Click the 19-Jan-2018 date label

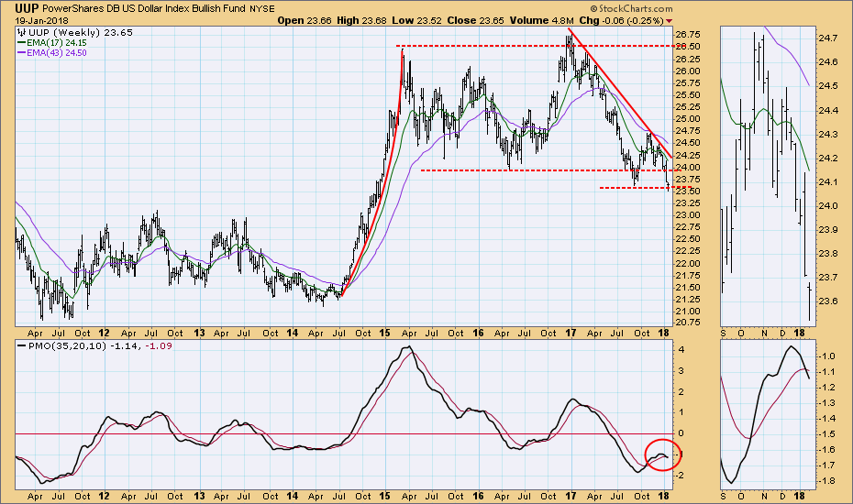click(41, 21)
